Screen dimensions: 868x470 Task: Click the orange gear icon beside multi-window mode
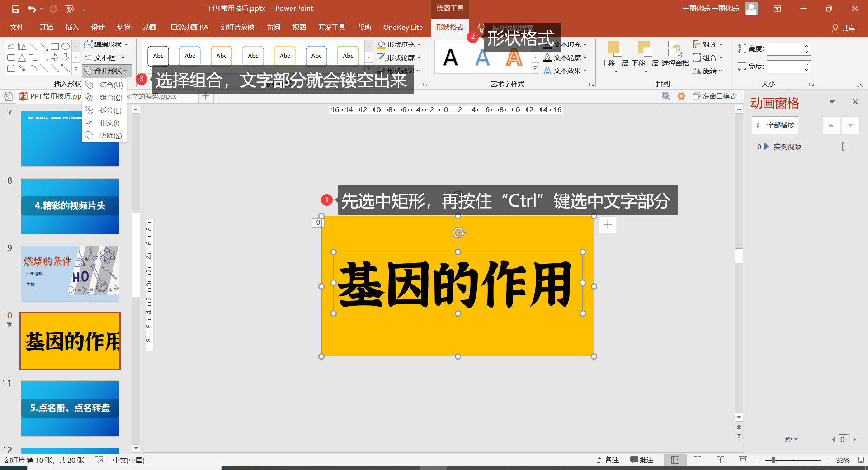(681, 96)
